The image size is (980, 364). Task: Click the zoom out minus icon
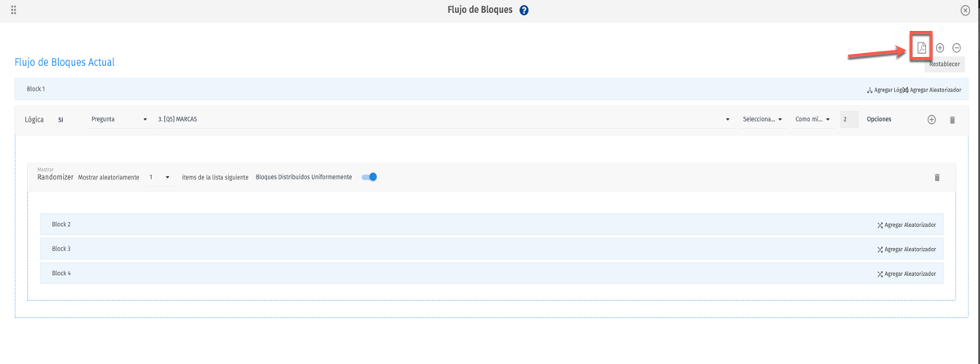click(957, 48)
